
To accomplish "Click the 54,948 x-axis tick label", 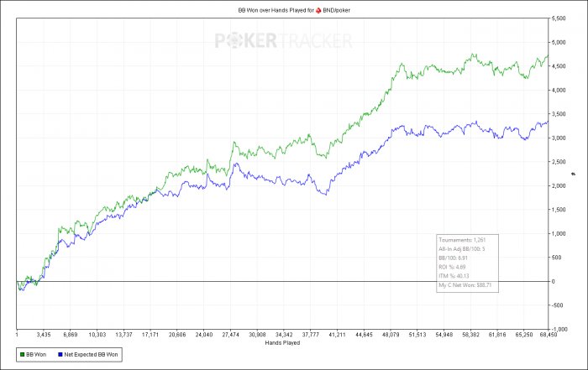I will point(444,335).
